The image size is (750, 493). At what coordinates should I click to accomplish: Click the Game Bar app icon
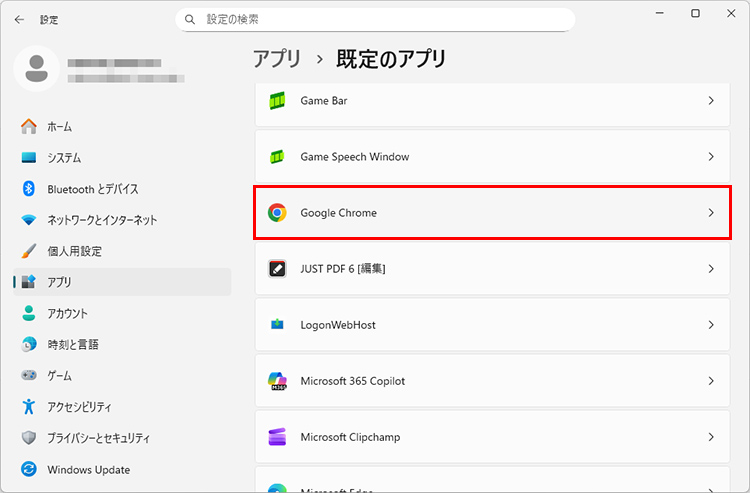(277, 101)
